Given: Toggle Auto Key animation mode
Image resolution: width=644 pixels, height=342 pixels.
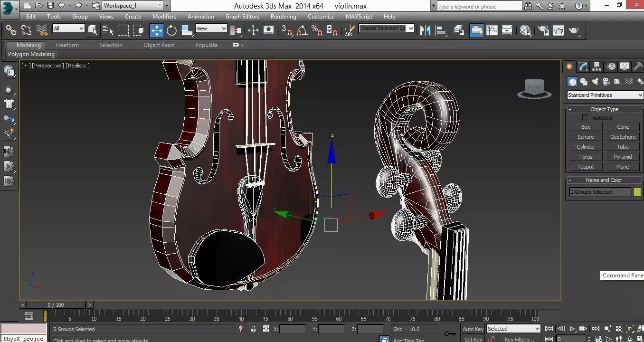Looking at the screenshot, I should click(473, 329).
